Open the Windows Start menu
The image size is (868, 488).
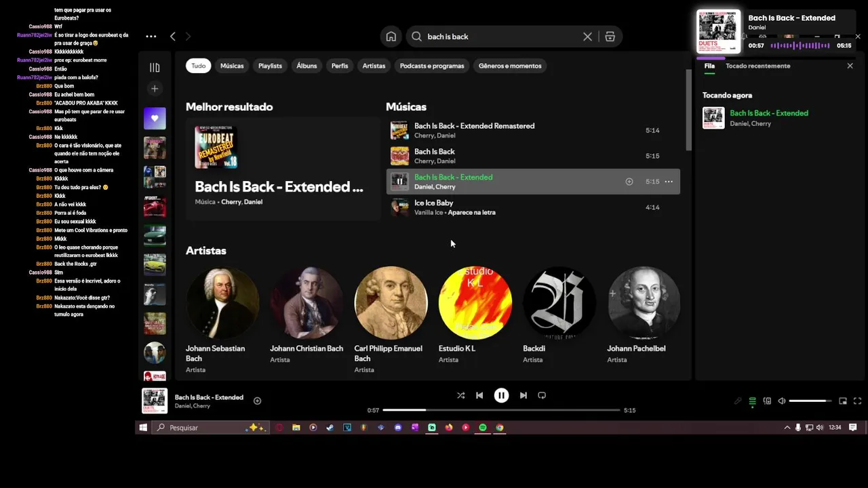coord(143,428)
